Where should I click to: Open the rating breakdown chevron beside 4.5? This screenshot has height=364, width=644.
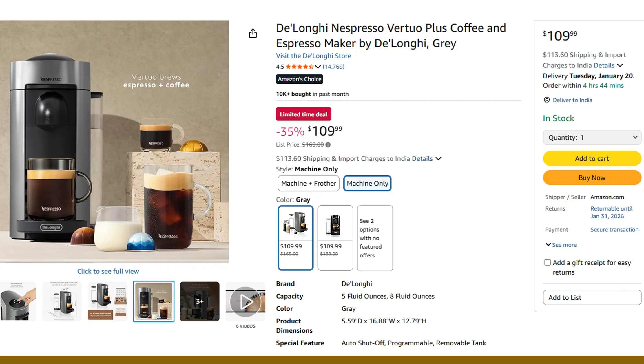[318, 67]
